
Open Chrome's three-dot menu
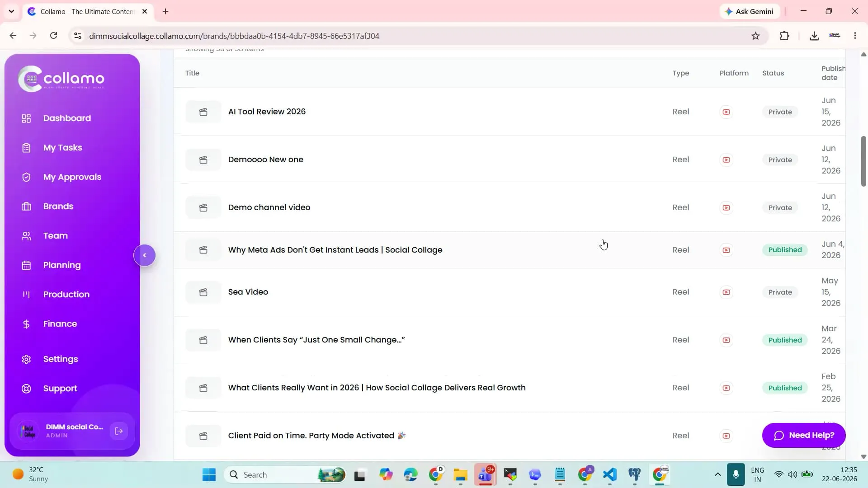855,36
